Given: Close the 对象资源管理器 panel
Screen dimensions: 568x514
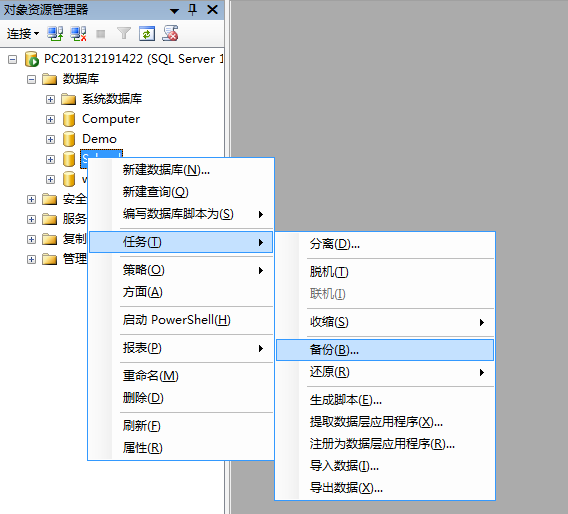Looking at the screenshot, I should (x=213, y=9).
